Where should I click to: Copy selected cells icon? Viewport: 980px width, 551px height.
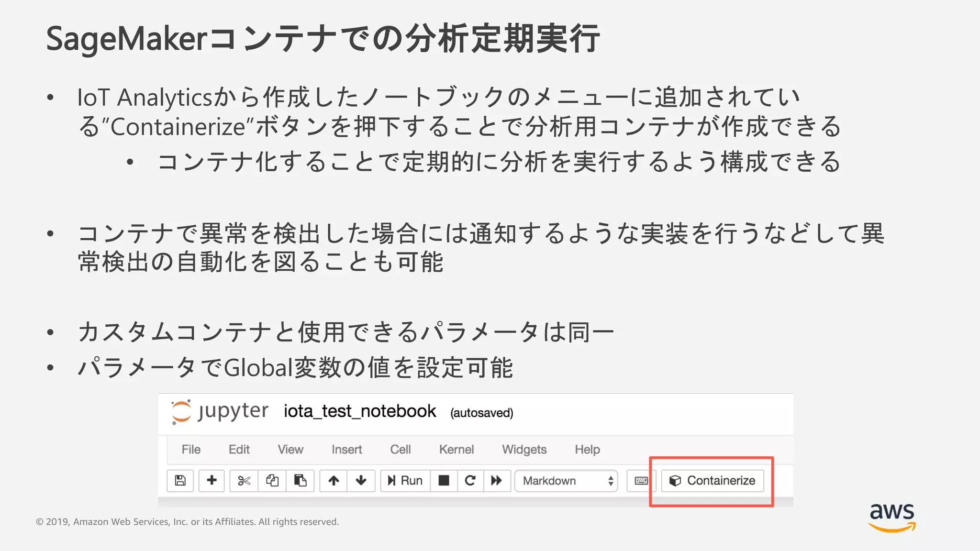272,481
